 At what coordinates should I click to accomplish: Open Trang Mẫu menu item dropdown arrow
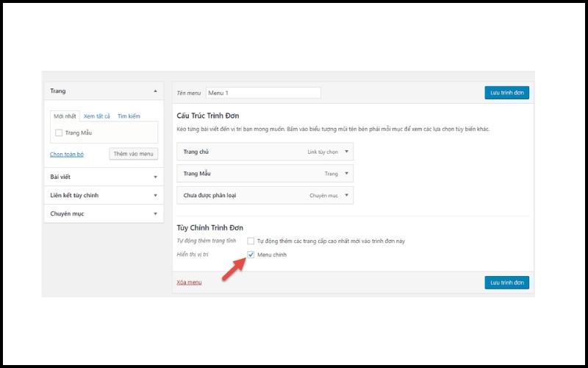[346, 174]
